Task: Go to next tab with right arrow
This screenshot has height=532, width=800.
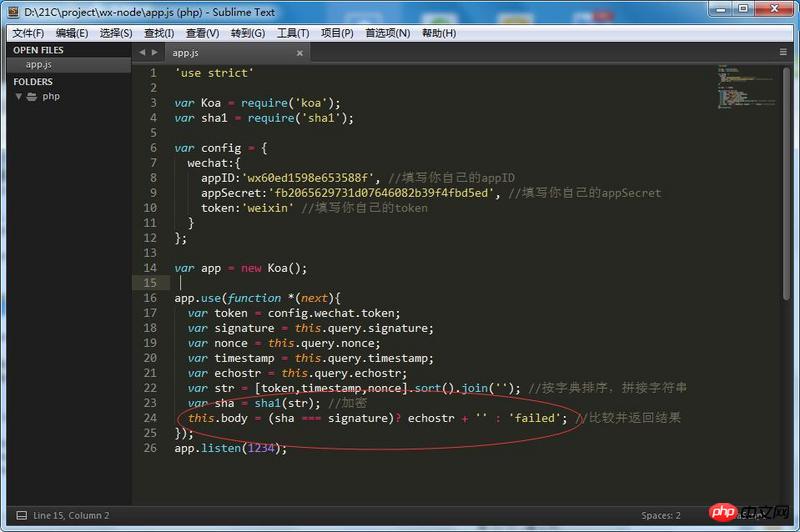Action: (x=155, y=52)
